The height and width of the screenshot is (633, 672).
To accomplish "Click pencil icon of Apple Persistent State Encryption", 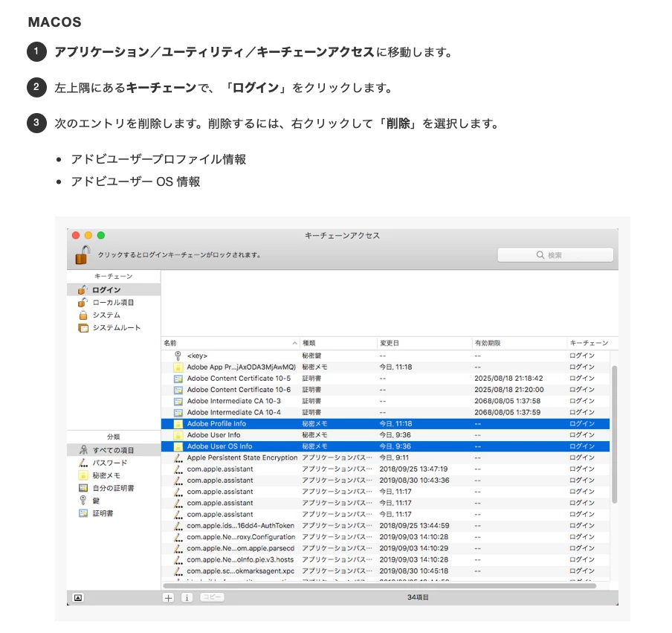I will click(x=178, y=458).
